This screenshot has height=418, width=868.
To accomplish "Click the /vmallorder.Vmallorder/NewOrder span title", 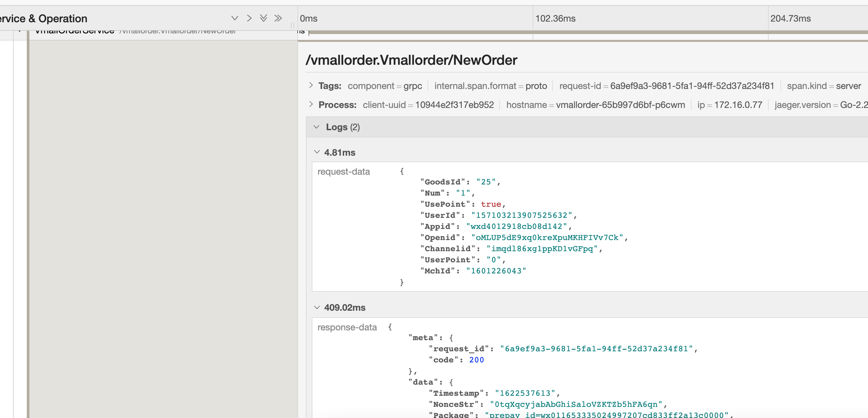I will (x=411, y=60).
